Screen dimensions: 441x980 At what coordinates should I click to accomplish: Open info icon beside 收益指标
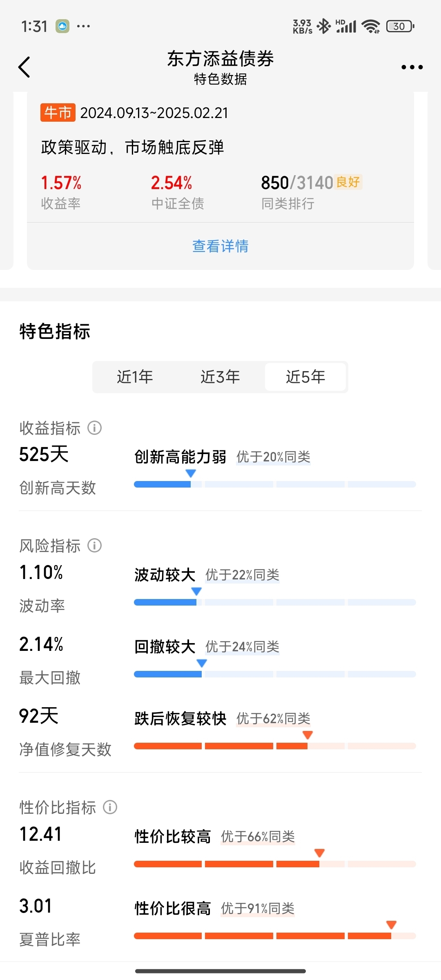click(94, 428)
